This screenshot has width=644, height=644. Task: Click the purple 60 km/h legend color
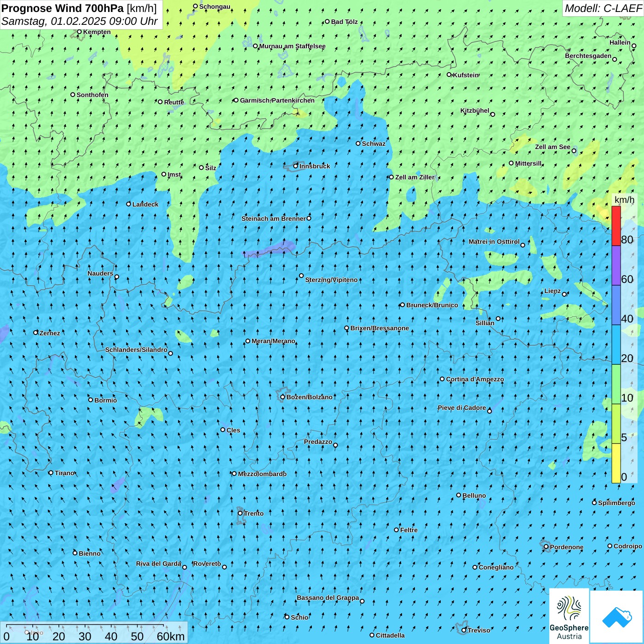point(616,265)
